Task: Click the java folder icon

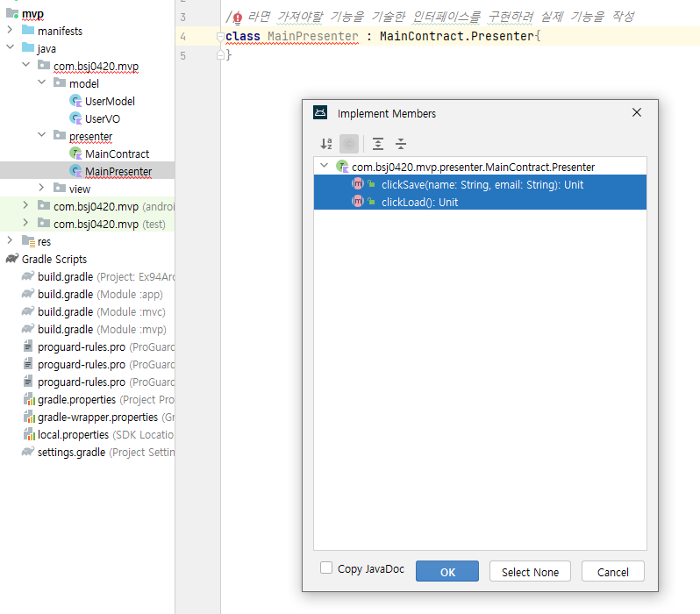Action: tap(28, 47)
